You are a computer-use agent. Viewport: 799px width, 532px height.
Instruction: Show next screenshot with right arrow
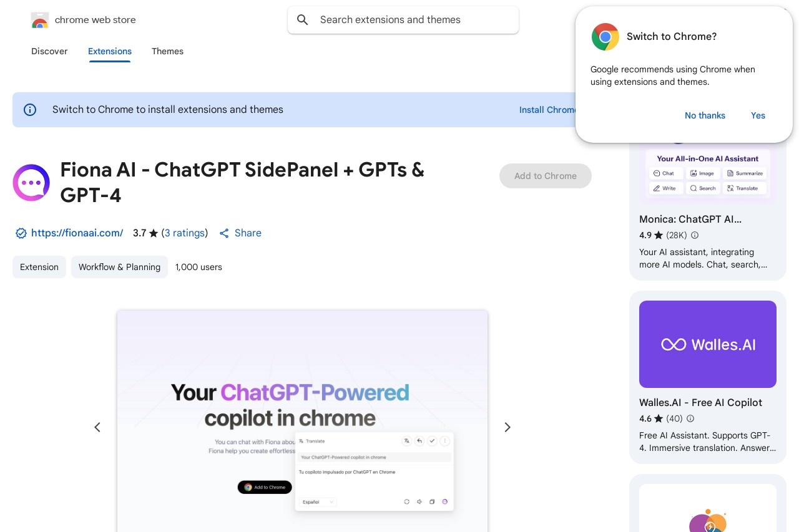pyautogui.click(x=507, y=427)
